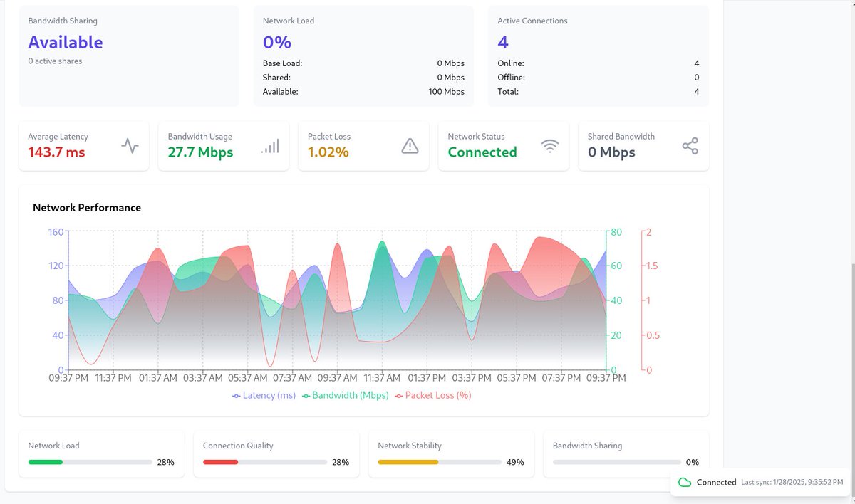Toggle Latency (ms) legend series
This screenshot has width=855, height=504.
coord(264,395)
